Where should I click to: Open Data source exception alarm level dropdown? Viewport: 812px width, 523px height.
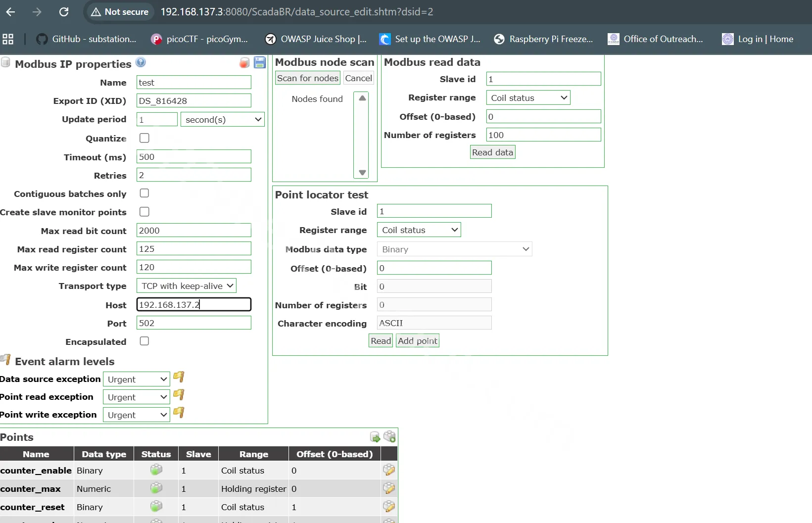click(137, 379)
